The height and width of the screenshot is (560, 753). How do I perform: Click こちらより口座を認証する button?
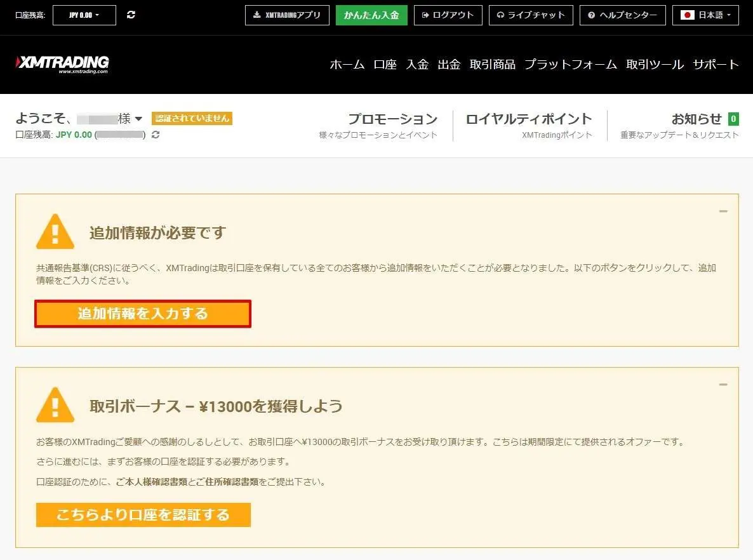click(x=143, y=515)
